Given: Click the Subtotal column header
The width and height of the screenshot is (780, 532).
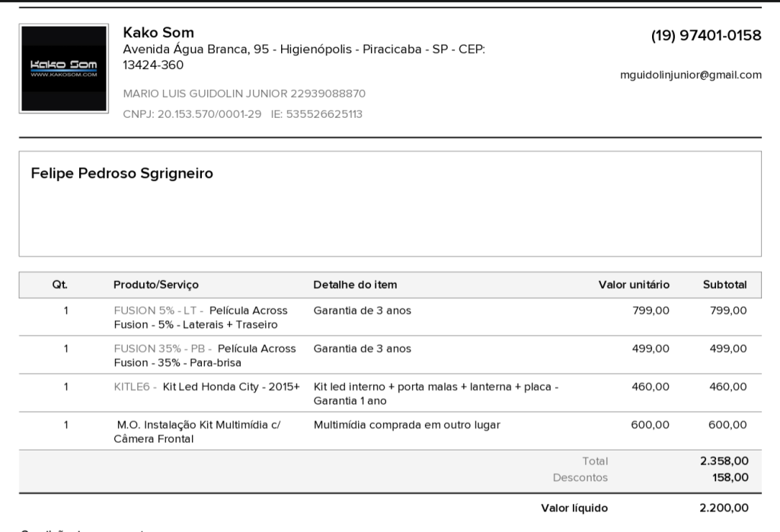Looking at the screenshot, I should click(725, 285).
